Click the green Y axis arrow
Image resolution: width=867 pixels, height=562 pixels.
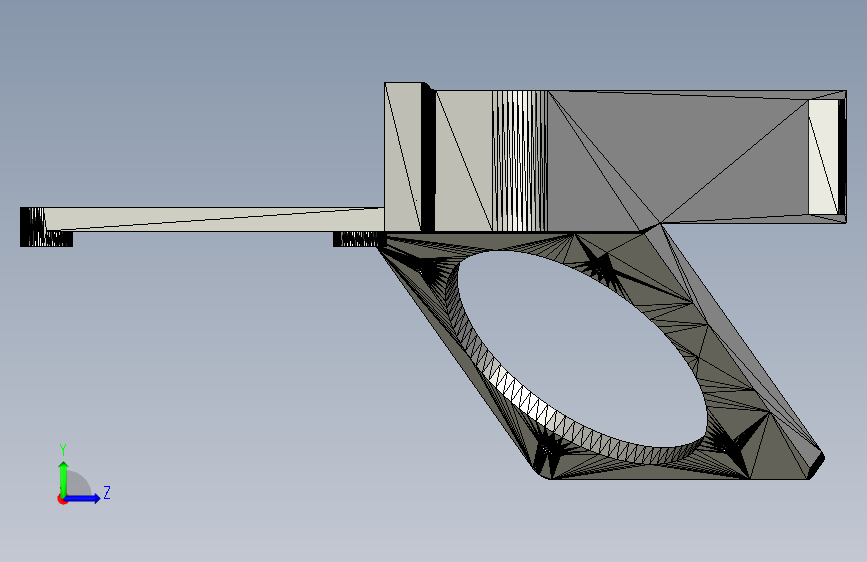point(64,478)
